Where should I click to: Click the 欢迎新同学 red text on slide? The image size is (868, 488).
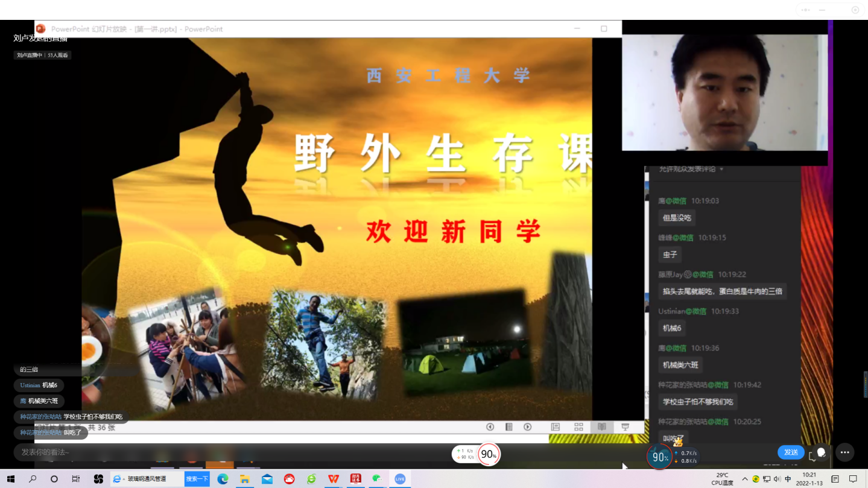point(453,232)
